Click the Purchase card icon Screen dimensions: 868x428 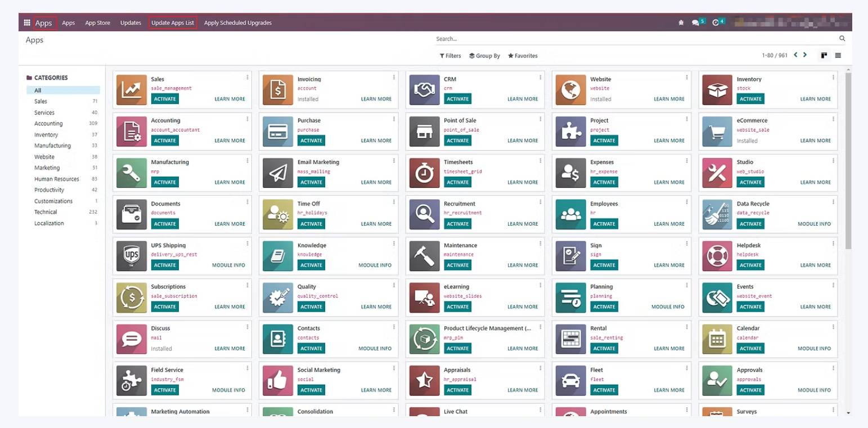[x=278, y=132]
